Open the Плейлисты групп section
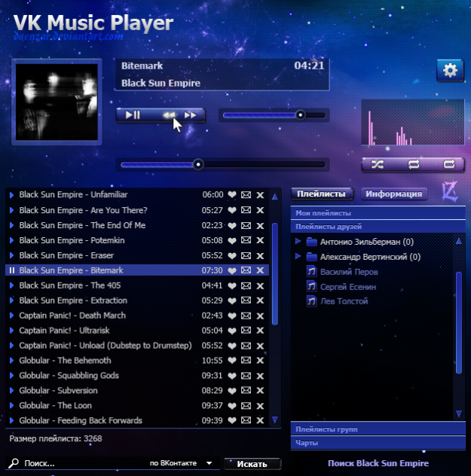 tap(326, 429)
